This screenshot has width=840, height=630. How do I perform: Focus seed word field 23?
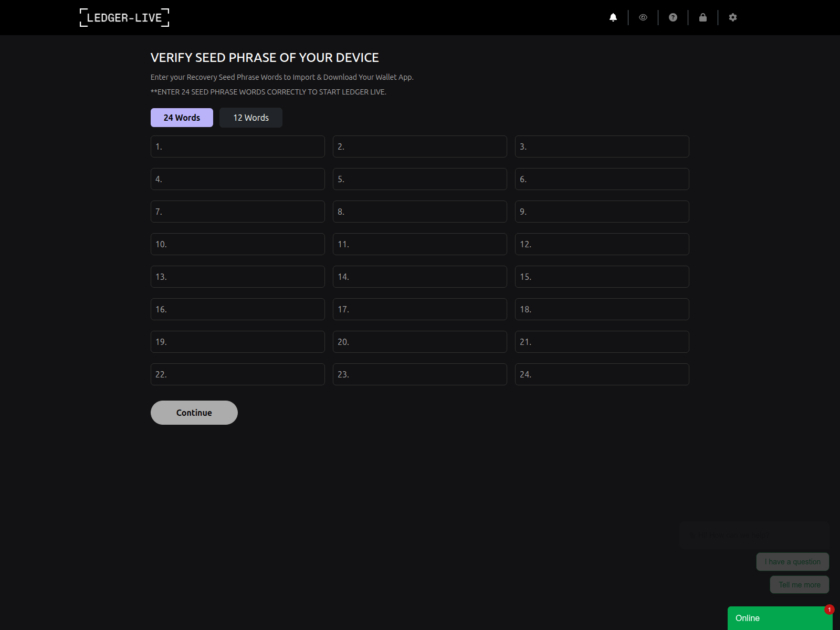tap(420, 374)
